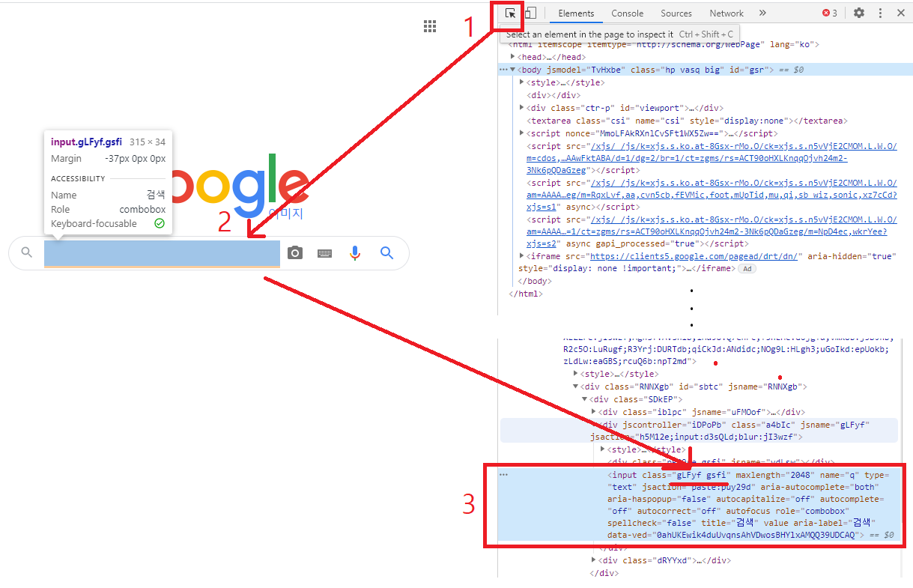This screenshot has height=588, width=913.
Task: Open the DevTools settings gear
Action: pyautogui.click(x=859, y=13)
